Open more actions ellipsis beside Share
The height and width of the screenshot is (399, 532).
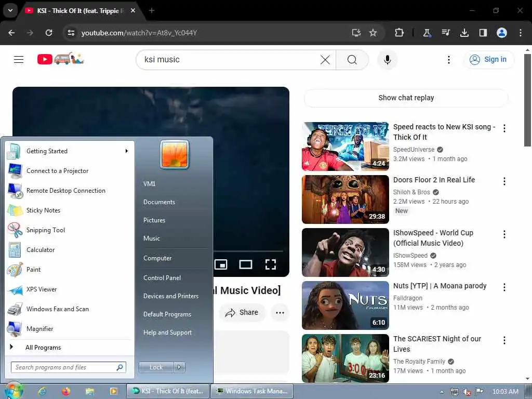(280, 312)
